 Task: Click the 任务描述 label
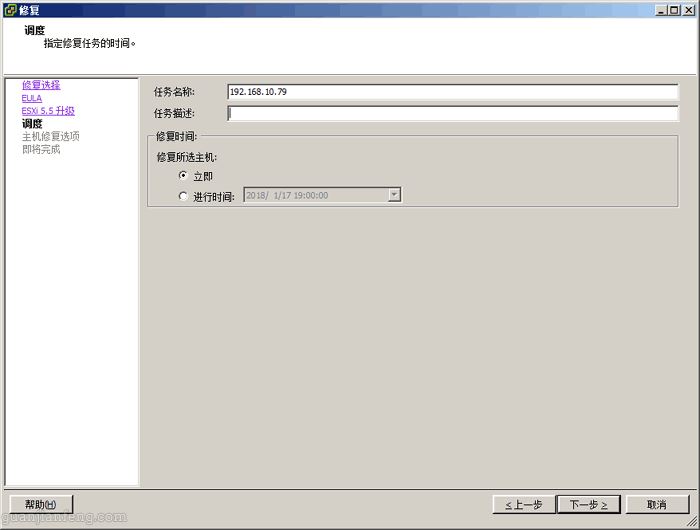pos(174,113)
